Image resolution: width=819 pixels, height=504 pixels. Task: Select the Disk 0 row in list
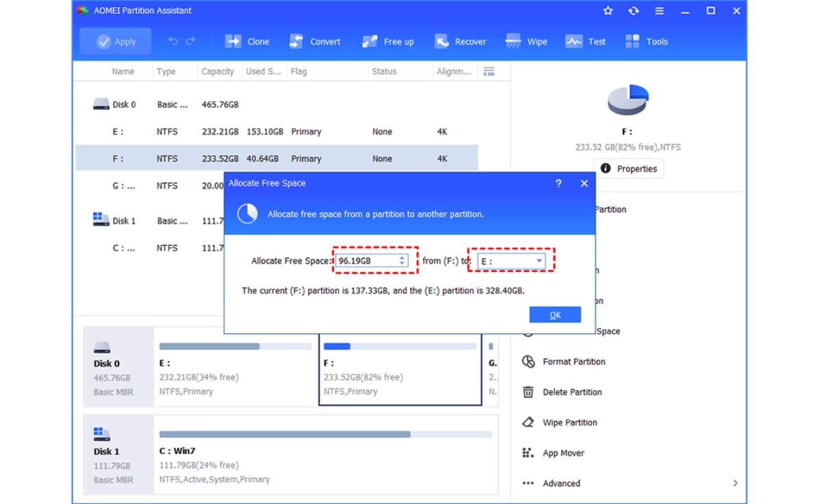[277, 105]
